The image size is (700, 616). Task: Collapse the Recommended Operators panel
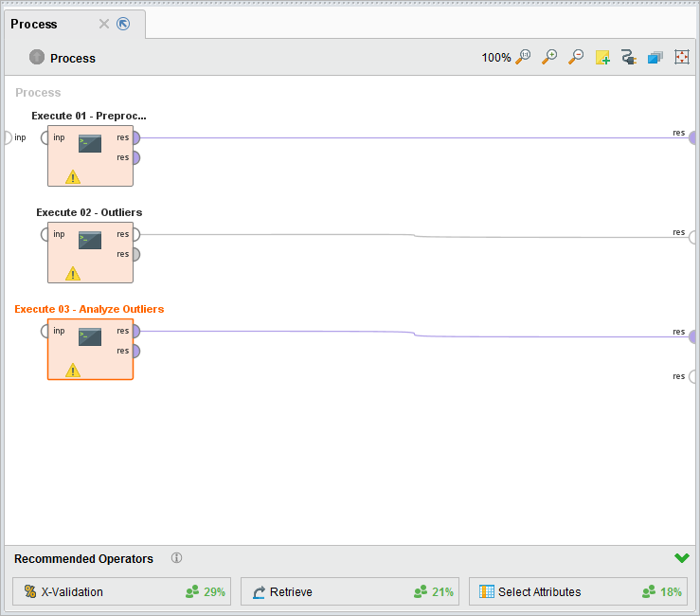[682, 558]
